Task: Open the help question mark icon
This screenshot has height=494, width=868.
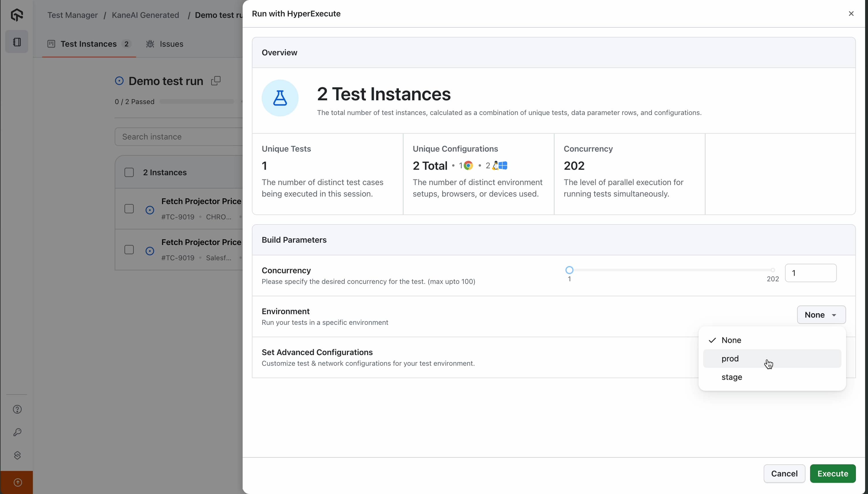Action: pos(17,409)
